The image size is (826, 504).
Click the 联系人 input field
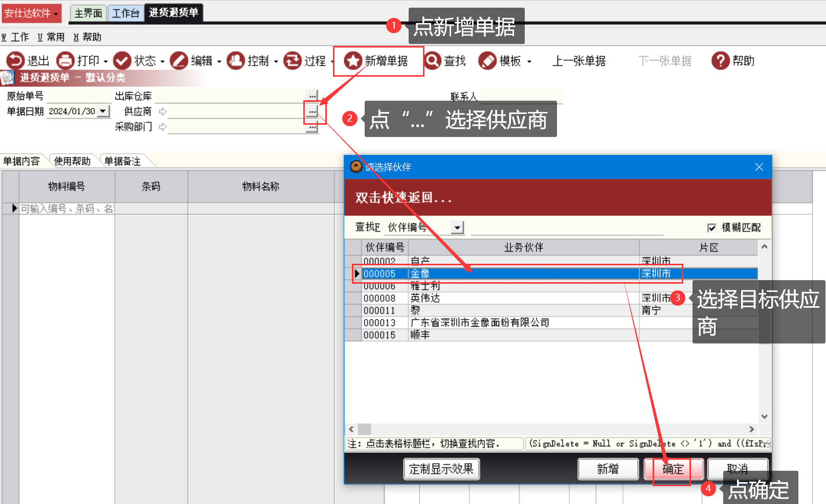[521, 96]
